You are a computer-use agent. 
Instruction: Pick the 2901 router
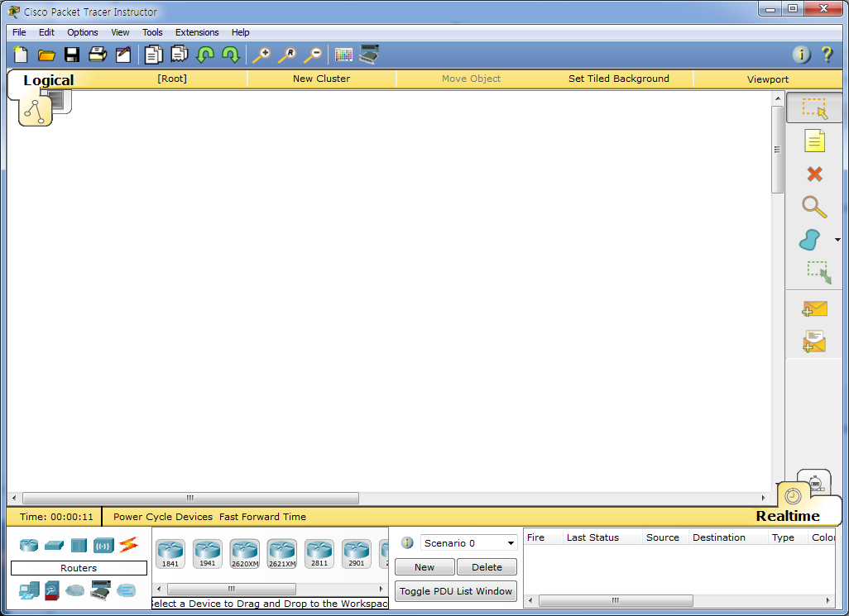tap(357, 554)
